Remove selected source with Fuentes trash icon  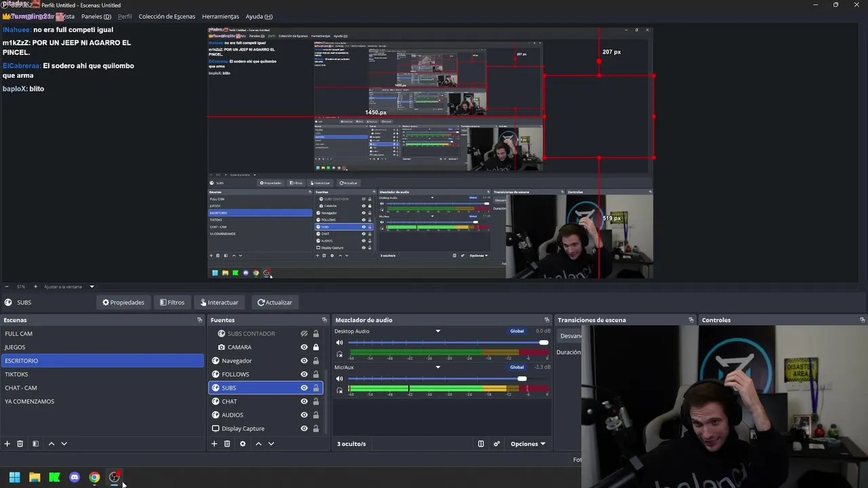227,444
